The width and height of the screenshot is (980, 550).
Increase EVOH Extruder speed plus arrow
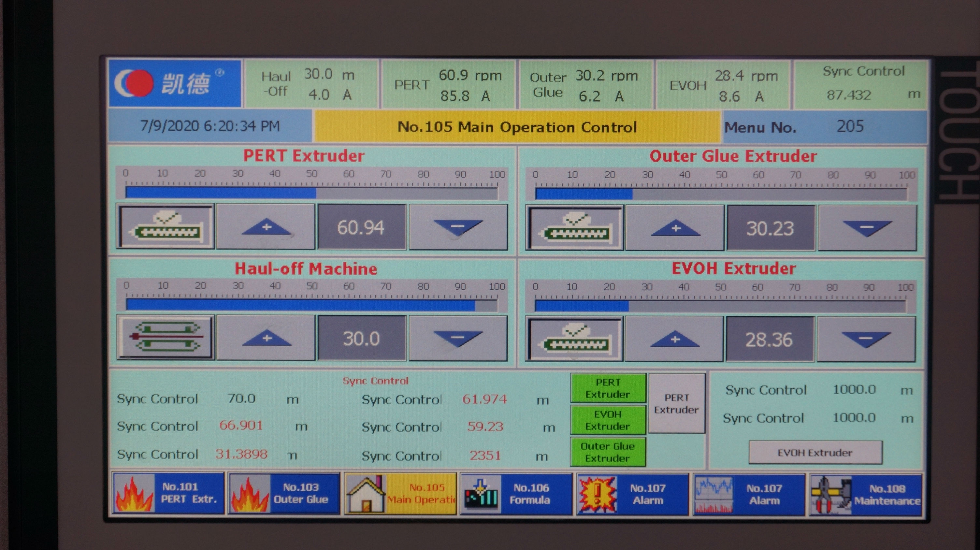(x=674, y=339)
